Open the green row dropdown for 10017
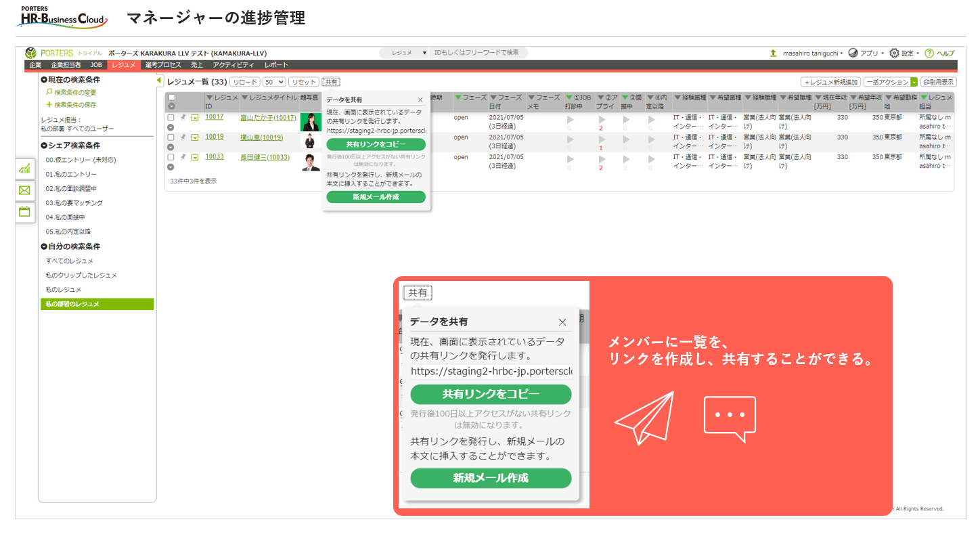 [195, 118]
